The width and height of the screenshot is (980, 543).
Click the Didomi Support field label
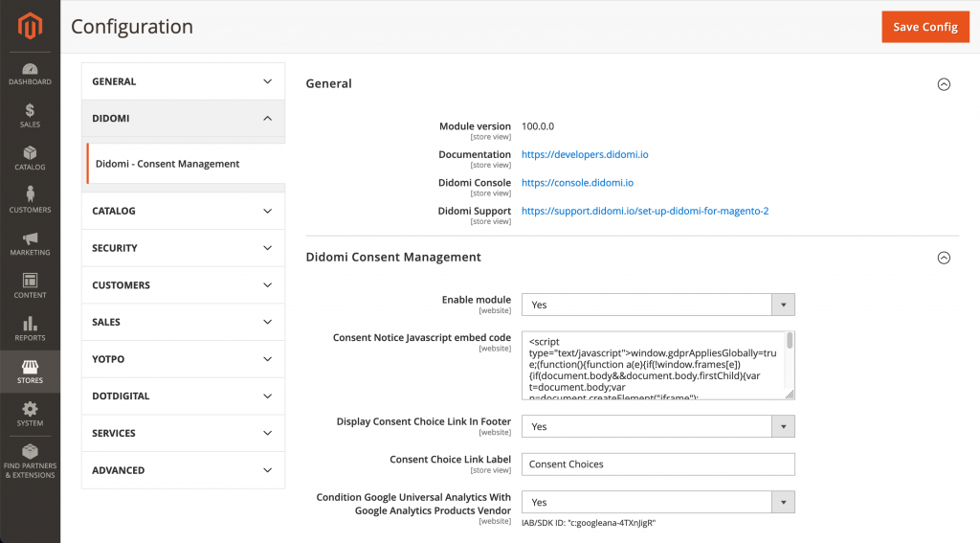[x=475, y=211]
